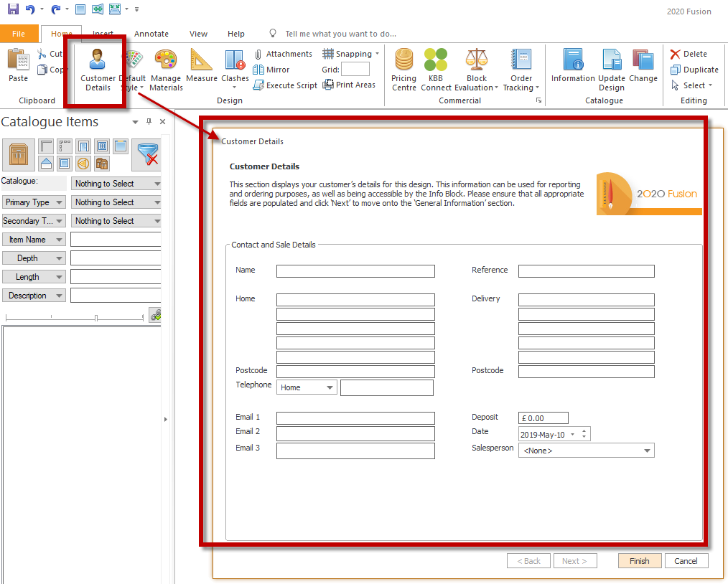728x584 pixels.
Task: Pin the Catalogue Items panel
Action: (149, 121)
